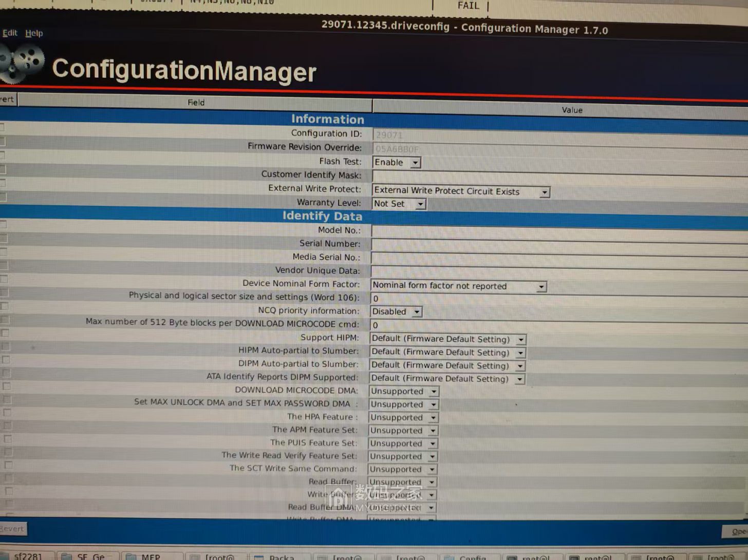Expand the Support HIPM dropdown
The image size is (748, 560).
coord(448,339)
